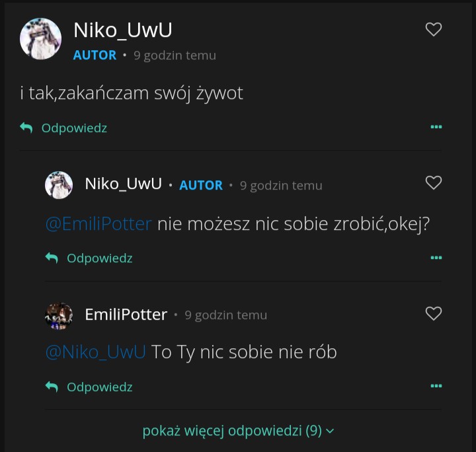Click the reply arrow under Niko_UwU's reply
Viewport: 476px width, 452px height.
point(52,258)
